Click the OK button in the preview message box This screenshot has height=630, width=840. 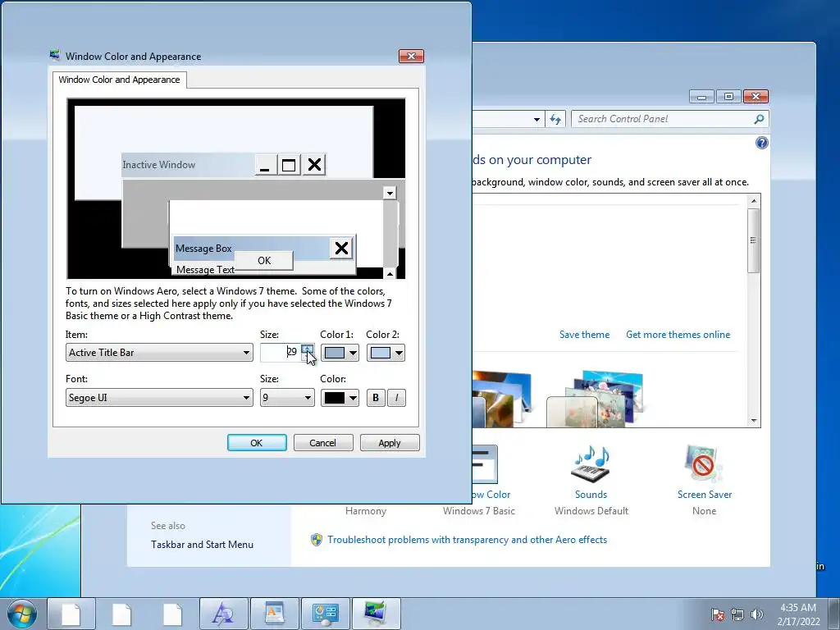[264, 260]
